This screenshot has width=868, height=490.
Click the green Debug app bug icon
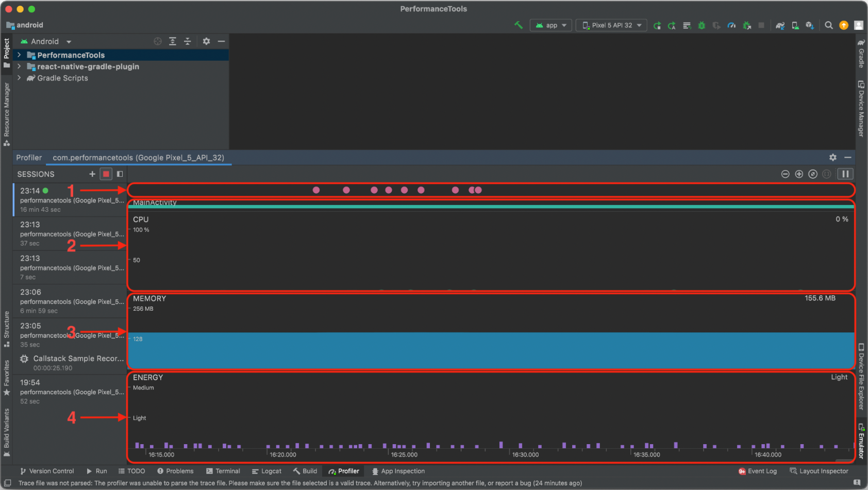pyautogui.click(x=702, y=25)
